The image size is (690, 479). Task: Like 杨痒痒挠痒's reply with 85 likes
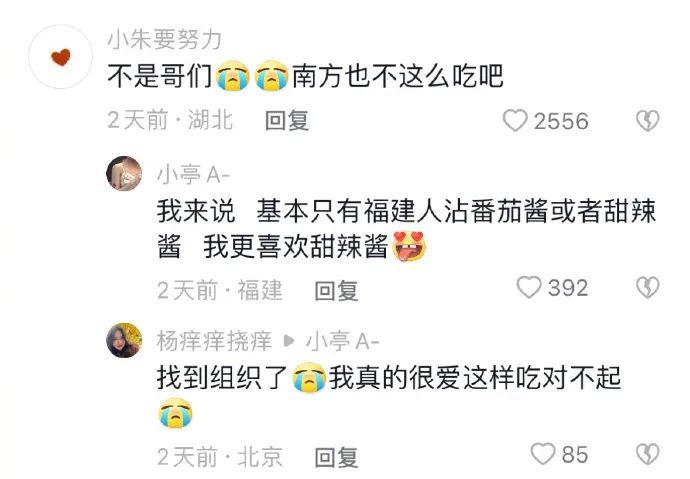pyautogui.click(x=543, y=454)
